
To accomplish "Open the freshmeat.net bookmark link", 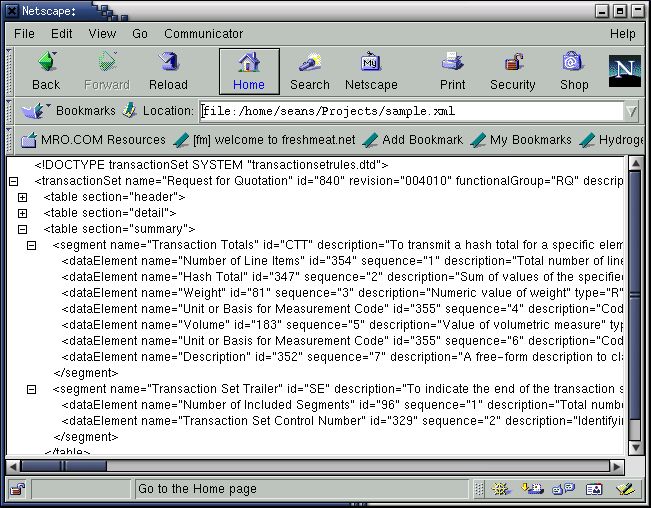I will click(x=264, y=140).
